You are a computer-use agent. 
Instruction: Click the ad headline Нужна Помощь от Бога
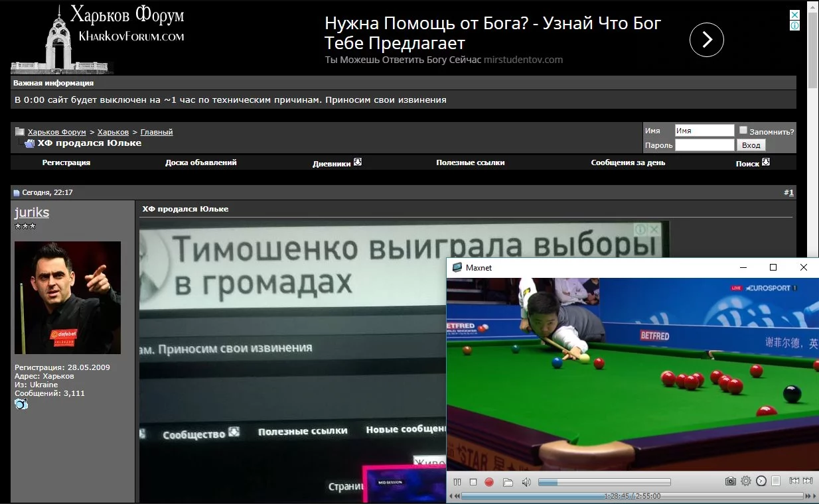pyautogui.click(x=493, y=33)
